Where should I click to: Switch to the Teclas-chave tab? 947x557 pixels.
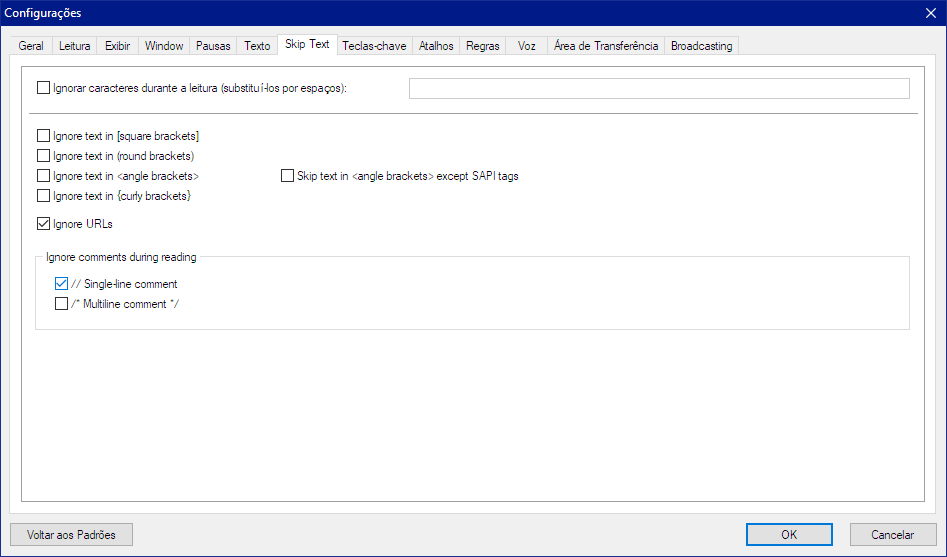(374, 46)
